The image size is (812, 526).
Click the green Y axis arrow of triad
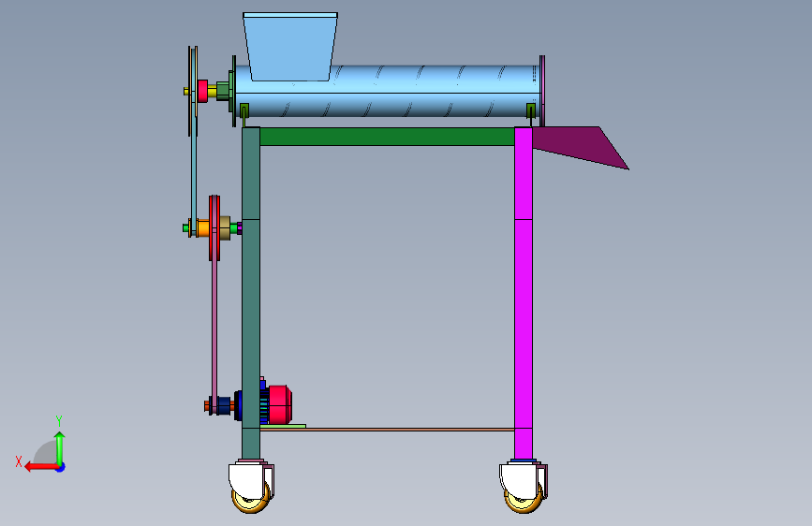point(60,447)
